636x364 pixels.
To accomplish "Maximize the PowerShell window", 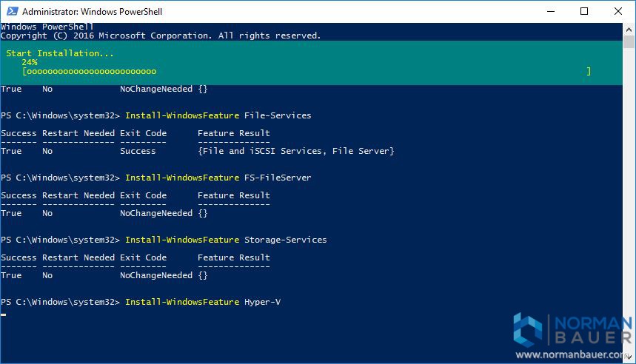I will pos(584,11).
